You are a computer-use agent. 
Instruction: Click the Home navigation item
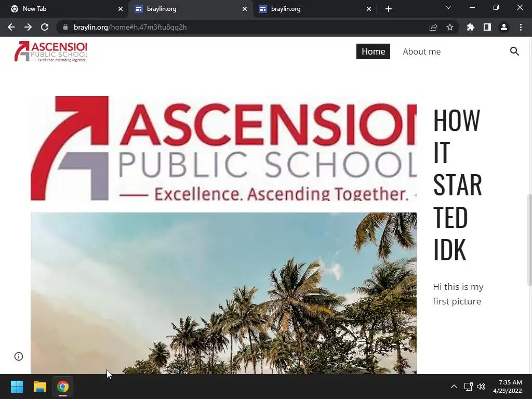[373, 51]
